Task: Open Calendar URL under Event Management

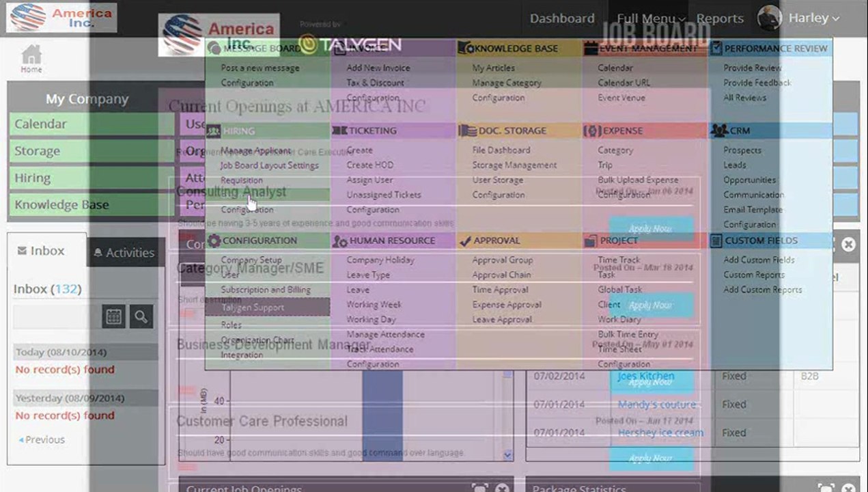Action: 624,83
